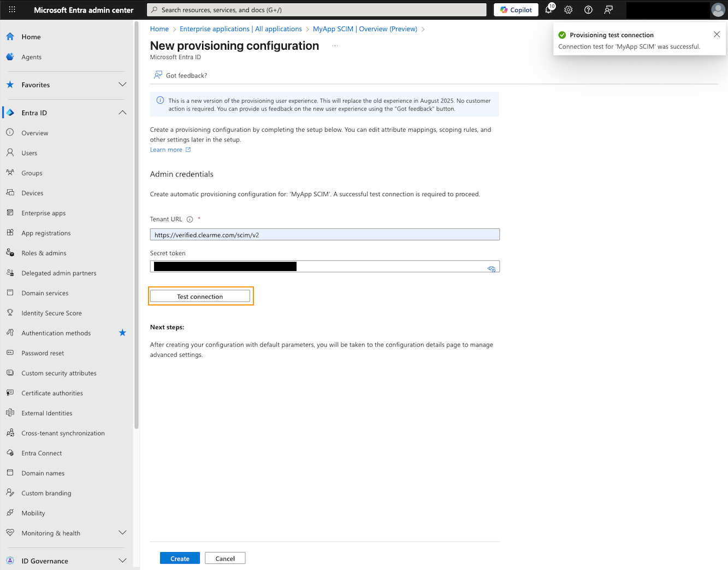Select Authentication methods in sidebar

(56, 333)
